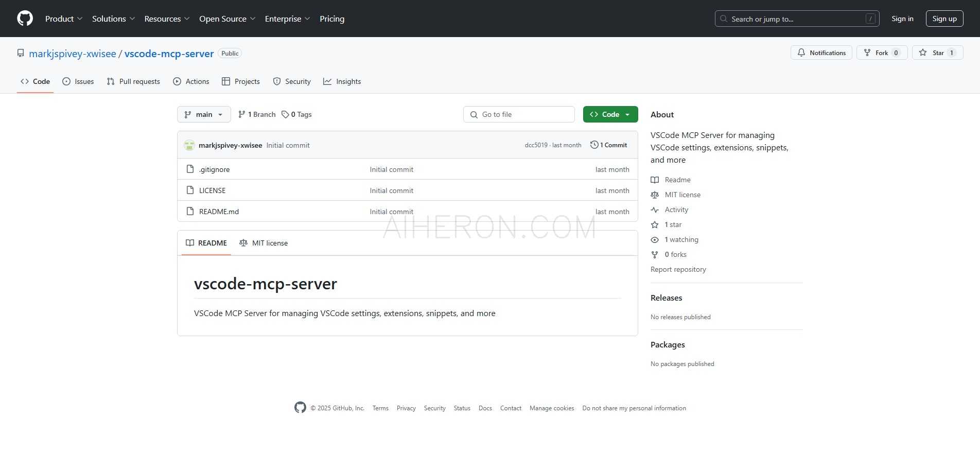Screen dimensions: 980x453
Task: Switch to the MIT license tab
Action: coord(264,243)
